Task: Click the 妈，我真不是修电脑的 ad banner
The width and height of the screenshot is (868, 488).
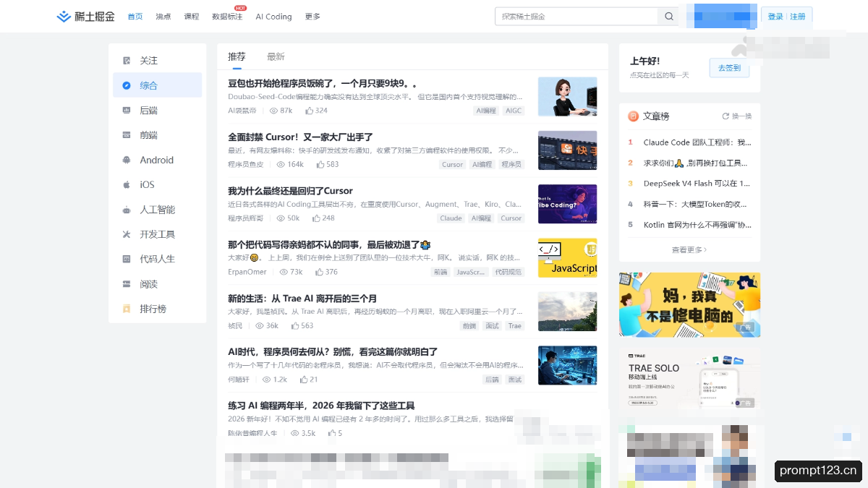Action: point(690,304)
